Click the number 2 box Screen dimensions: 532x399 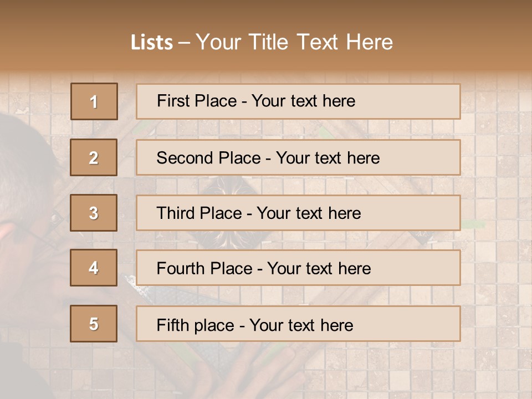coord(94,157)
